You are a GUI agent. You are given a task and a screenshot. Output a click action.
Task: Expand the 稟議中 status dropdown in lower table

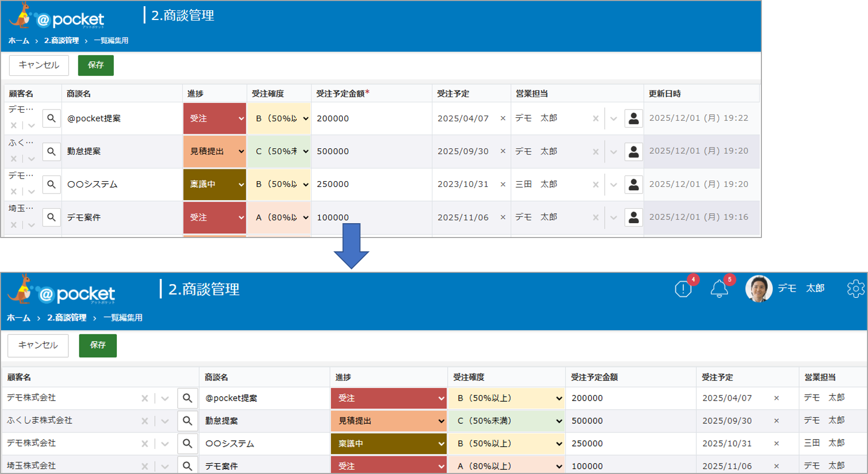coord(388,443)
